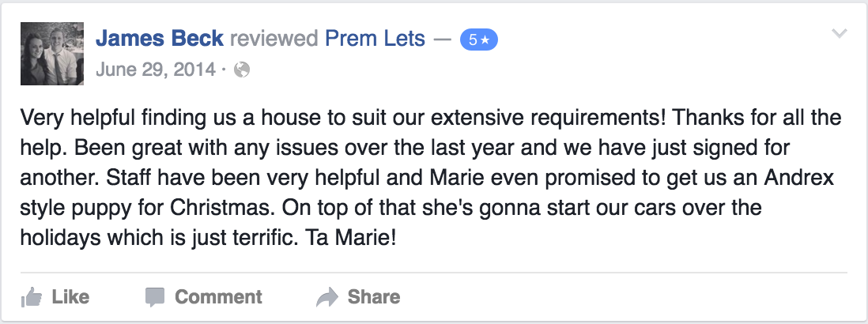The width and height of the screenshot is (868, 324).
Task: Click the review text's first line
Action: pyautogui.click(x=431, y=118)
